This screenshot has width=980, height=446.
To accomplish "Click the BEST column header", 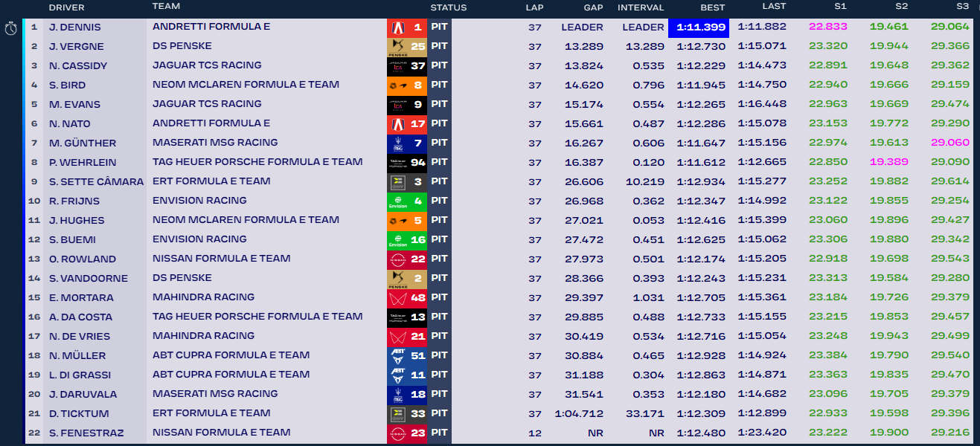I will point(713,7).
